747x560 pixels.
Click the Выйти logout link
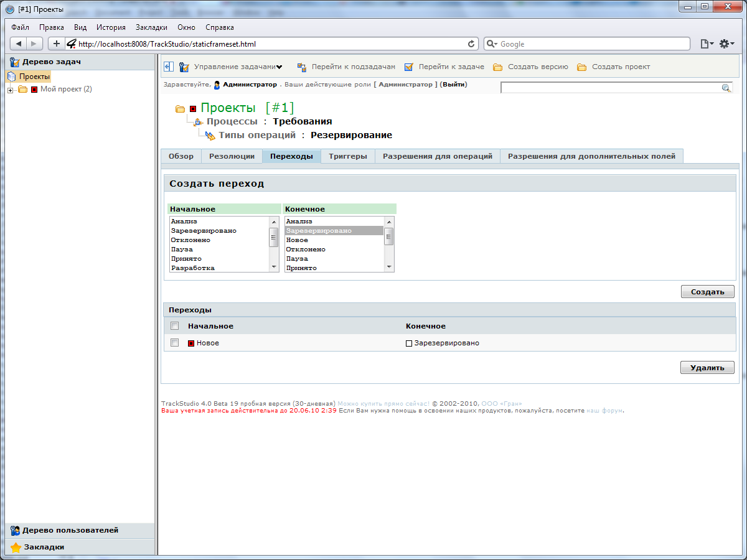click(x=453, y=85)
